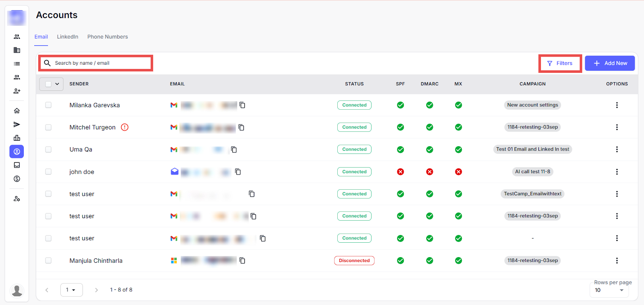Screen dimensions: 644x305
Task: Click the home icon in sidebar
Action: point(17,111)
